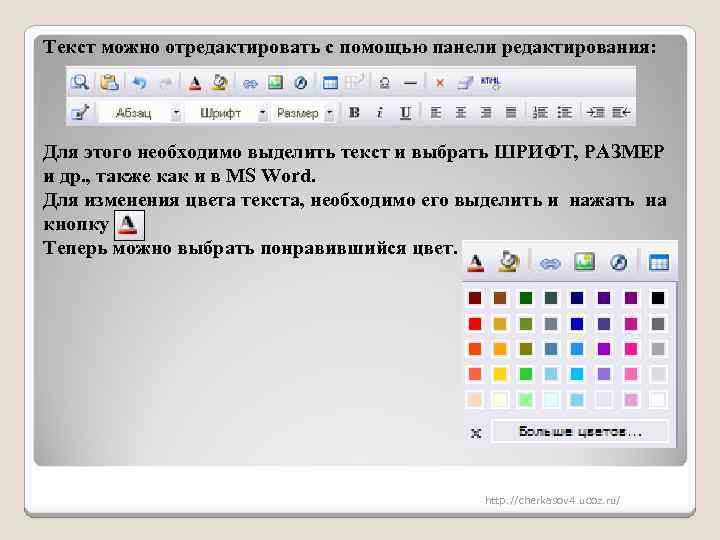This screenshot has height=540, width=720.
Task: Click the outdent icon with left-pointing arrow
Action: click(x=621, y=112)
